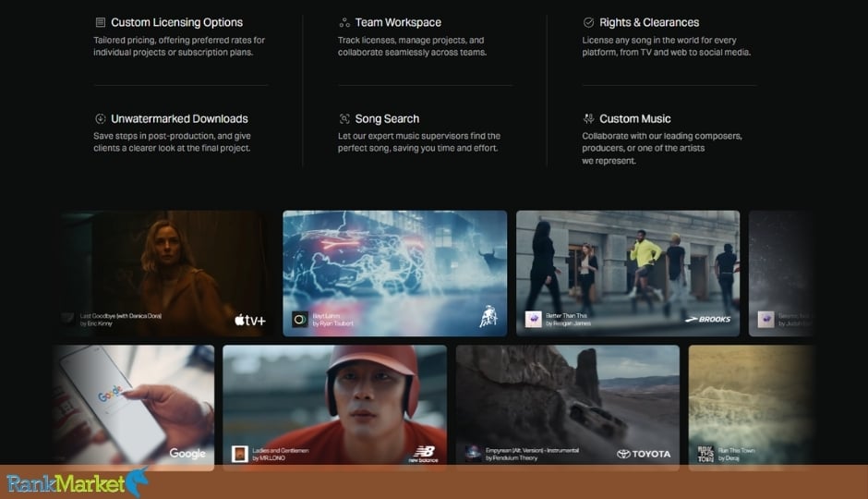Click the 'Tailored pricing, offering preferred rates' description
868x499 pixels.
tap(179, 46)
